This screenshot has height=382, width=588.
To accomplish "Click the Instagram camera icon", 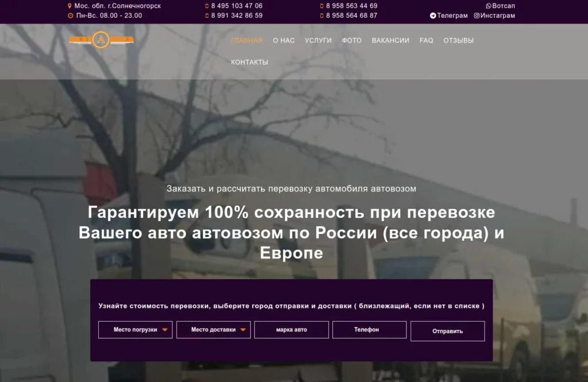I will (477, 16).
